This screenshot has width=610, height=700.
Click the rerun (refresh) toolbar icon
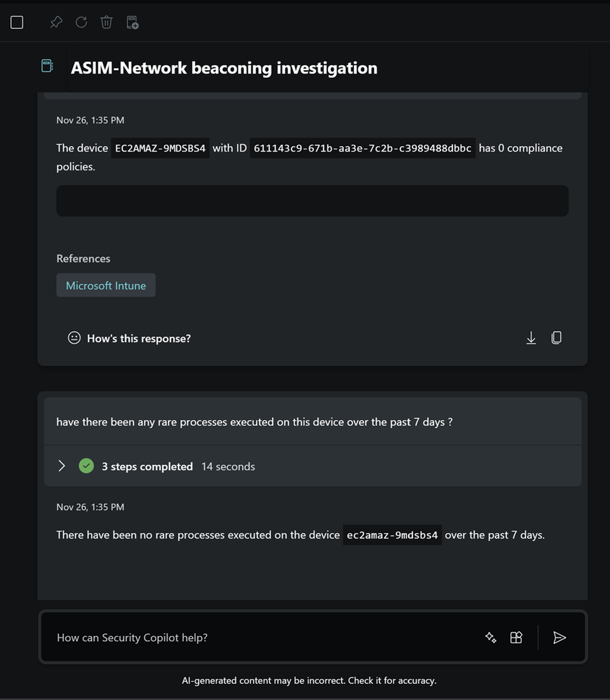(x=81, y=22)
